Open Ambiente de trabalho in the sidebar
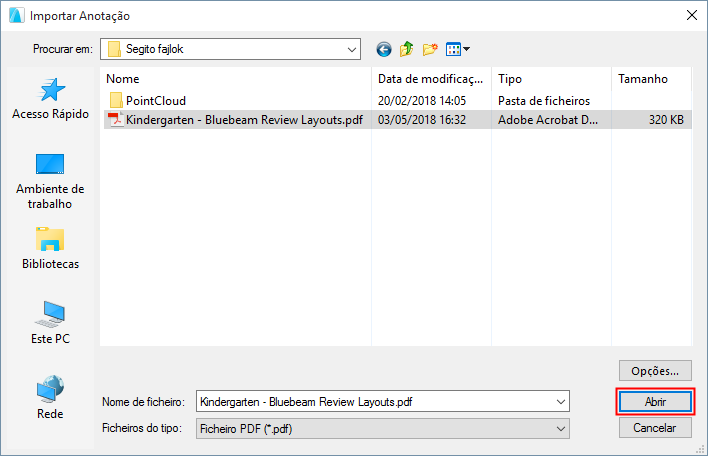The height and width of the screenshot is (456, 708). pos(50,181)
